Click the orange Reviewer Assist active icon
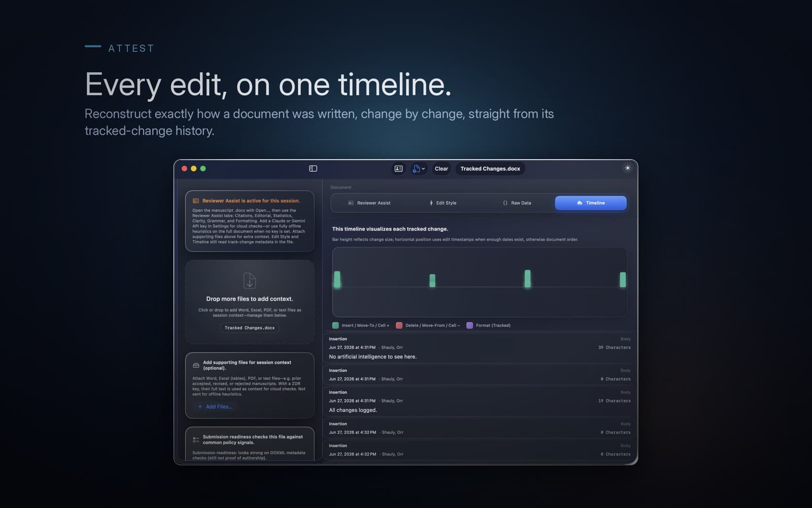The image size is (812, 508). (x=196, y=201)
